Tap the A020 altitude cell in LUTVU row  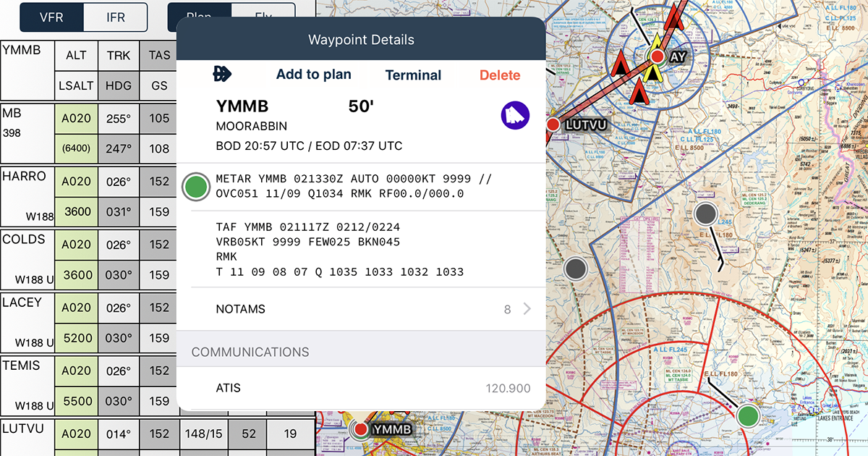(x=76, y=434)
